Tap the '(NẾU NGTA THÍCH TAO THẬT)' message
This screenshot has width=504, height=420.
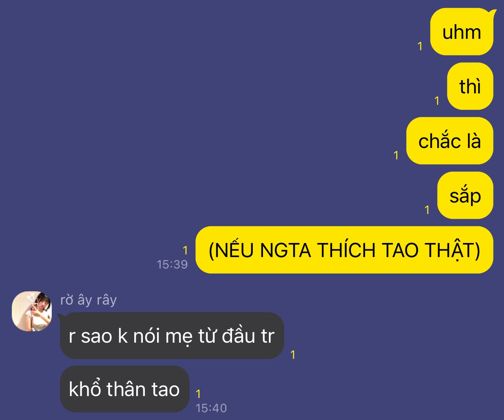tap(344, 250)
